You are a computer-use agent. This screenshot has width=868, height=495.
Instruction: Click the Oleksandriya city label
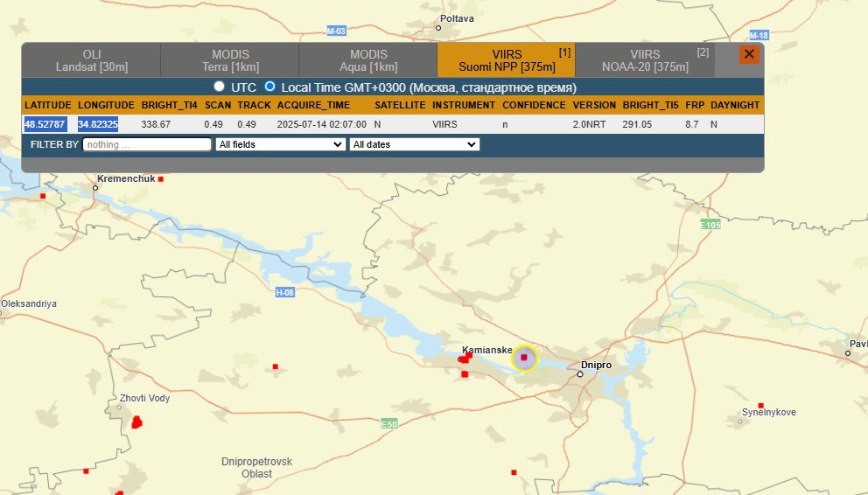point(29,303)
